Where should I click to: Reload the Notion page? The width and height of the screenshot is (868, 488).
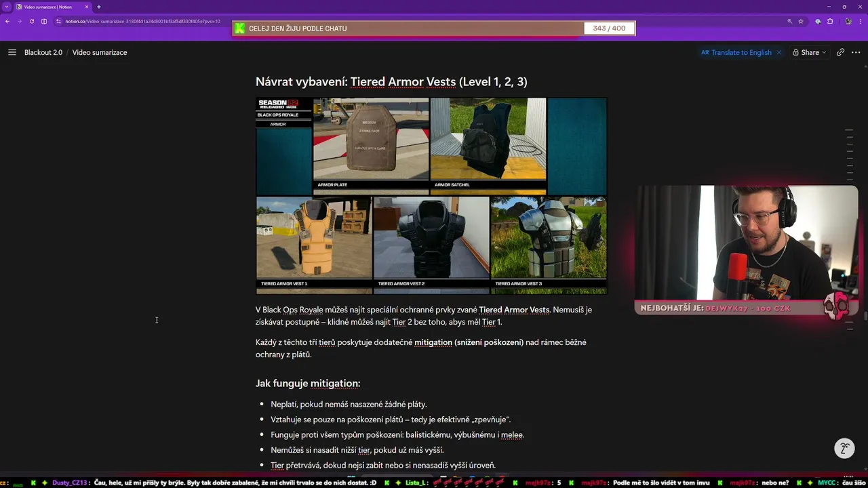(31, 21)
